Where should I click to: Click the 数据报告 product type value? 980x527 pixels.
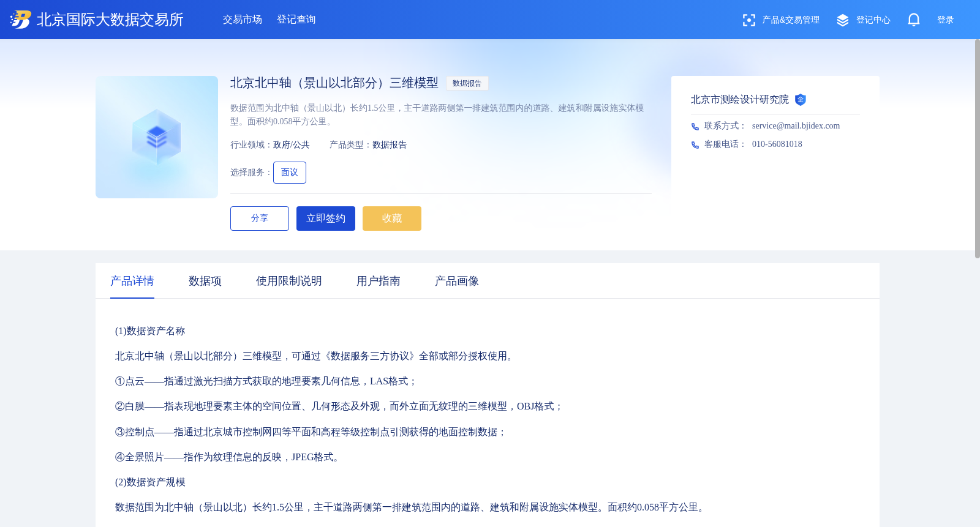pos(390,145)
